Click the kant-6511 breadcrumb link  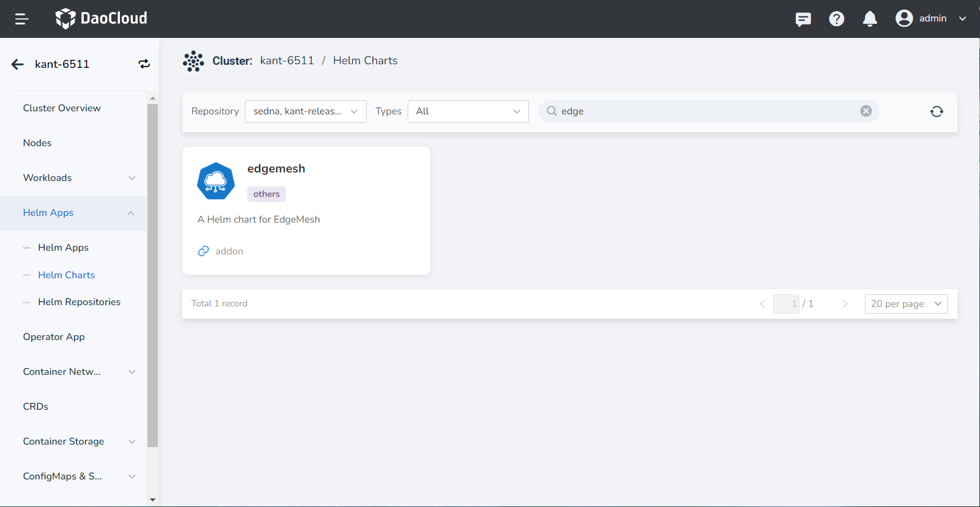[x=286, y=61]
